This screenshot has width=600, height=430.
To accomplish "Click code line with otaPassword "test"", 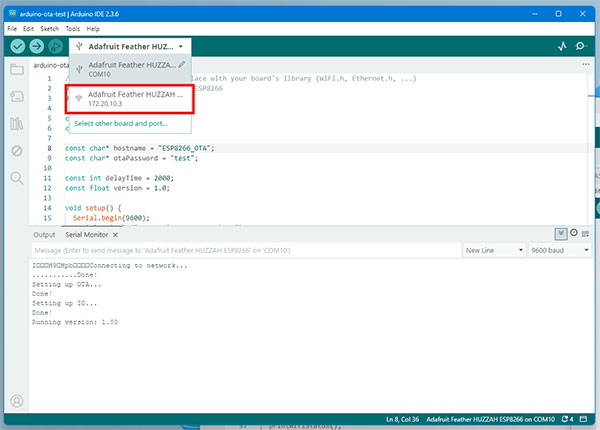I will [132, 158].
